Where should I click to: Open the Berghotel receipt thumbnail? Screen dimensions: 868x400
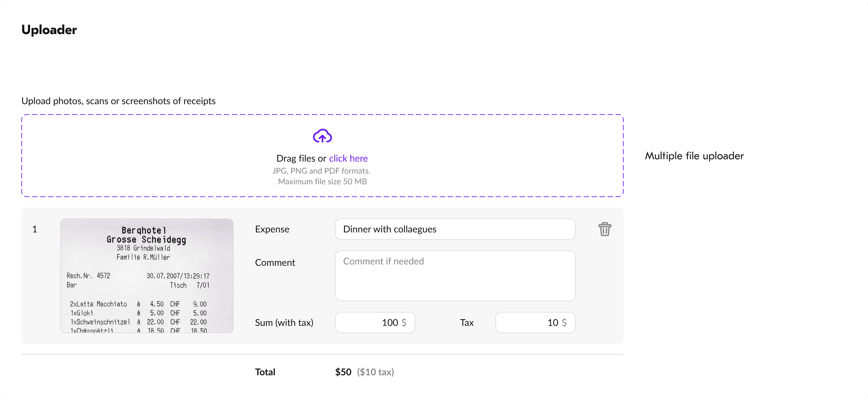tap(147, 276)
